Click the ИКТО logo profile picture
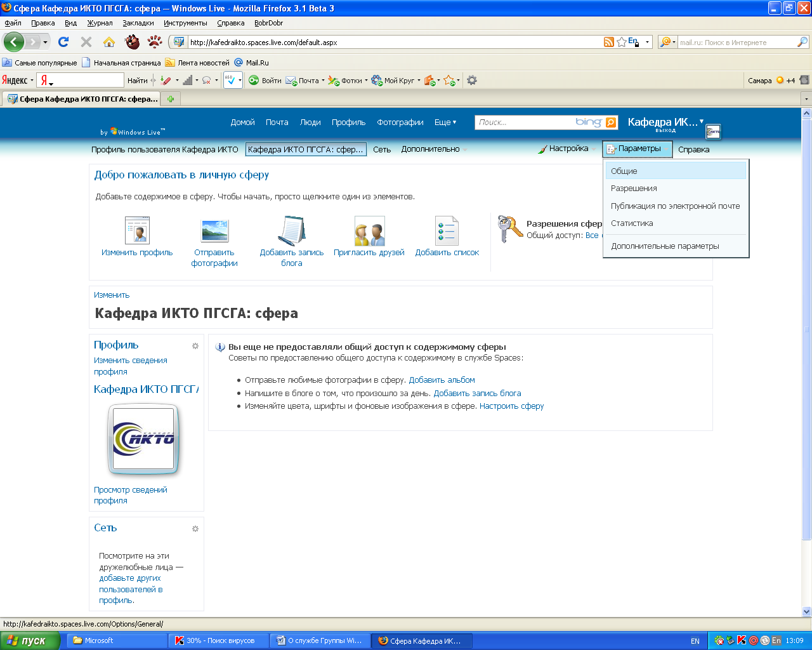The height and width of the screenshot is (650, 812). click(x=143, y=439)
